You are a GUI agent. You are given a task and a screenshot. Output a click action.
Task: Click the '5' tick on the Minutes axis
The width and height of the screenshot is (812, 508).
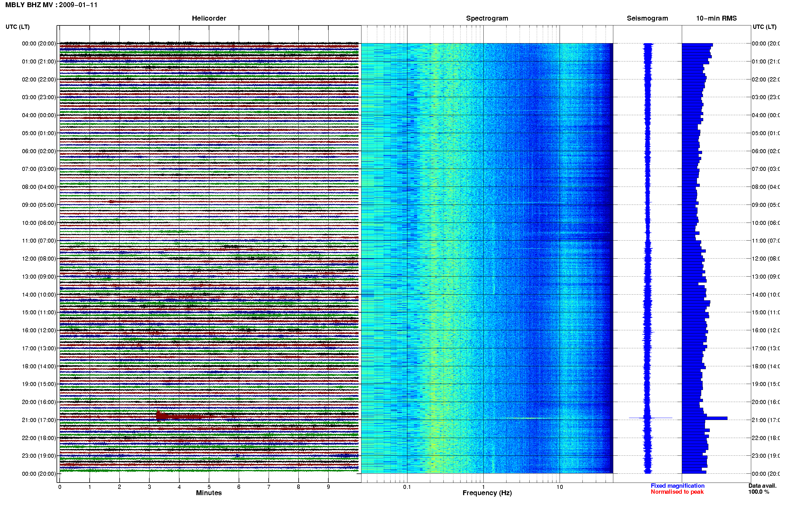pyautogui.click(x=209, y=487)
